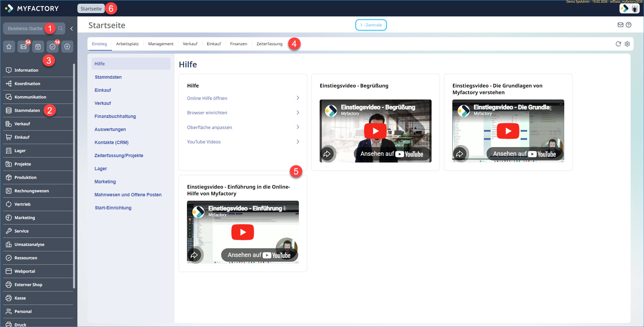Open dashboard settings gear icon
Image resolution: width=644 pixels, height=327 pixels.
click(627, 44)
